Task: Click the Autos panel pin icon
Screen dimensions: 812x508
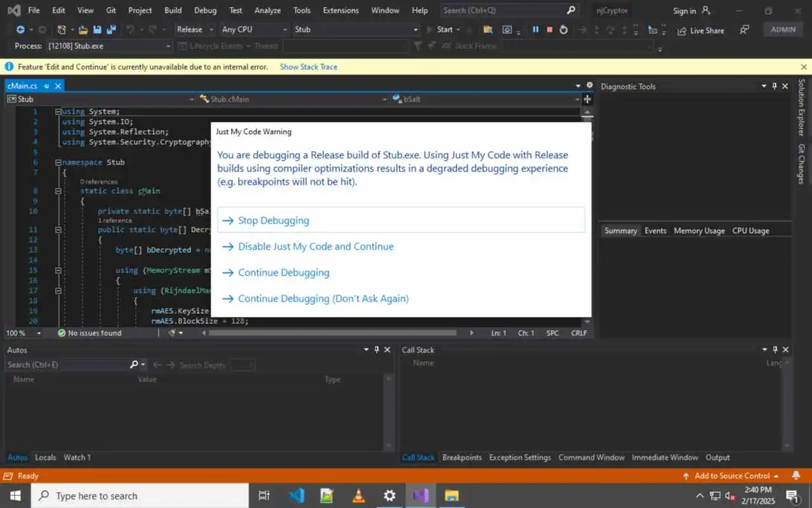Action: point(377,350)
